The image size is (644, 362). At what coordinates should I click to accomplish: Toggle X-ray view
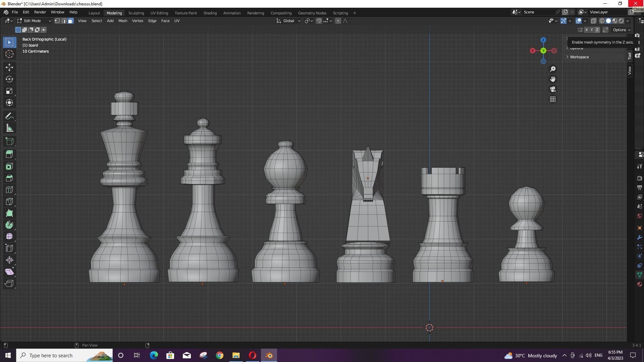593,21
